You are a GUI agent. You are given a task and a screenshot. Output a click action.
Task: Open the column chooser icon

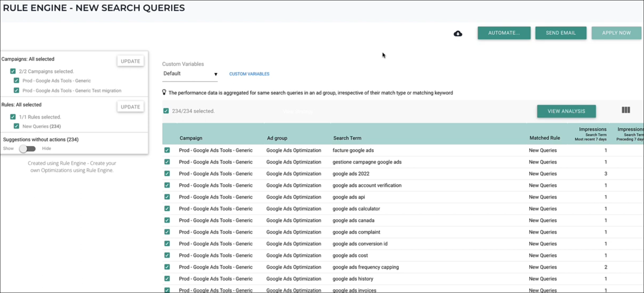click(x=626, y=110)
